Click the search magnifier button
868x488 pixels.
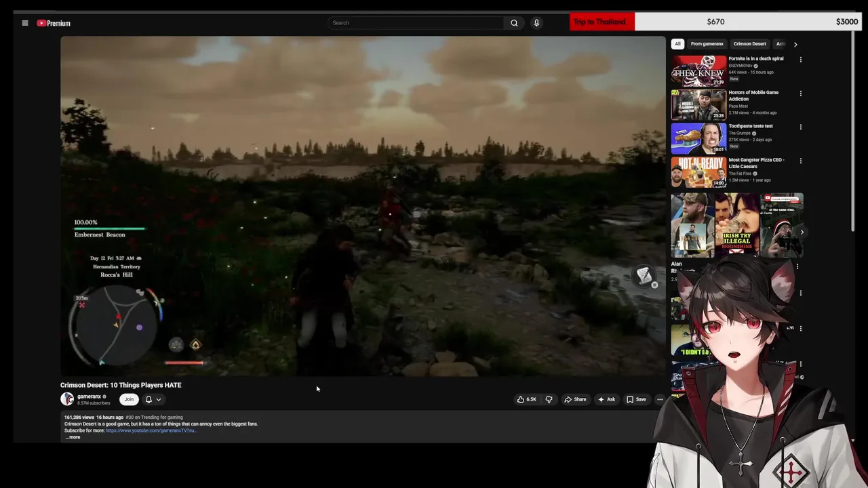click(514, 23)
